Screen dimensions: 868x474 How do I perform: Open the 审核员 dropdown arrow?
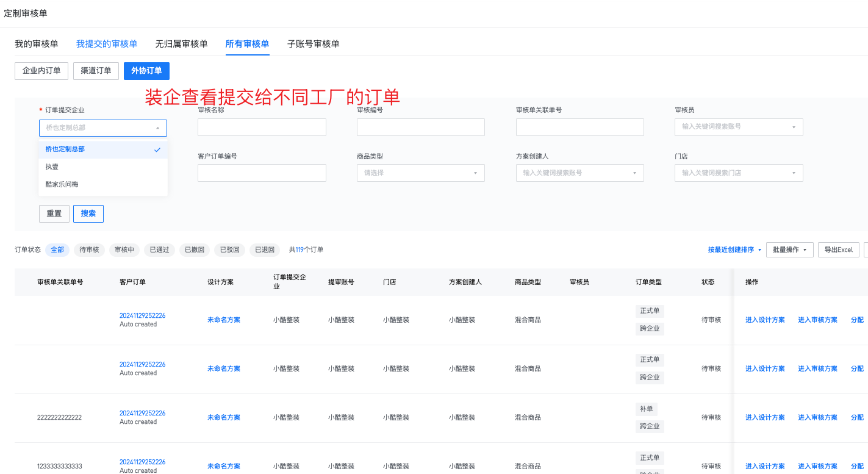pyautogui.click(x=794, y=127)
